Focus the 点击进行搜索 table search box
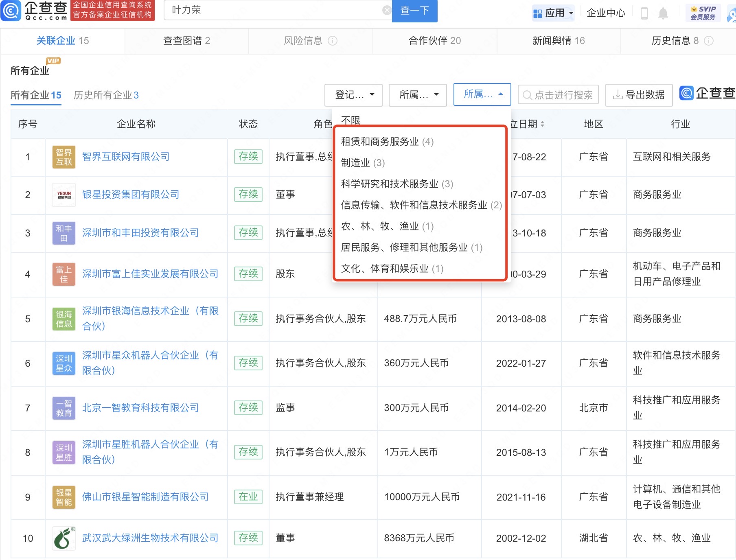 [558, 95]
